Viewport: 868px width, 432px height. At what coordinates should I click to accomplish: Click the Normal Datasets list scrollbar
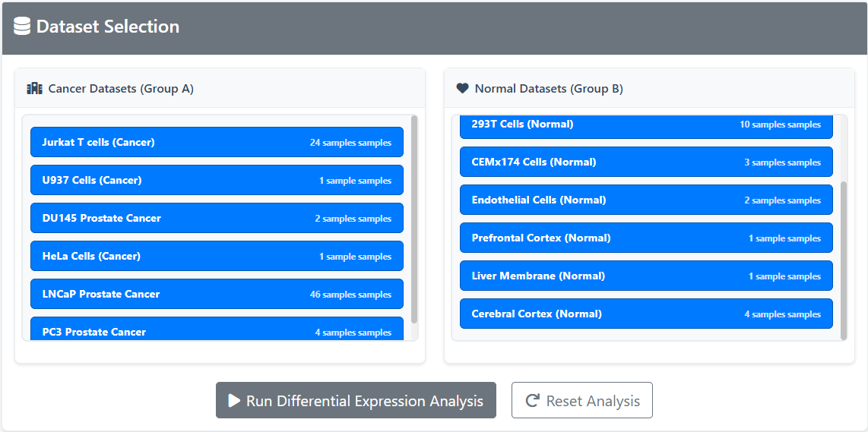pyautogui.click(x=844, y=260)
